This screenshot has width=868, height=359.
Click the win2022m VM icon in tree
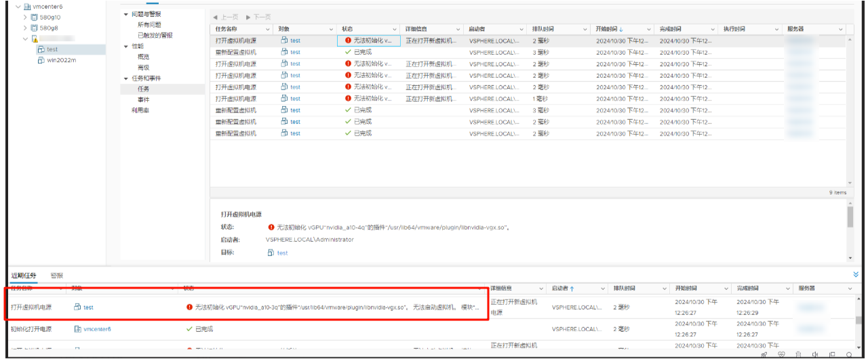pos(41,60)
